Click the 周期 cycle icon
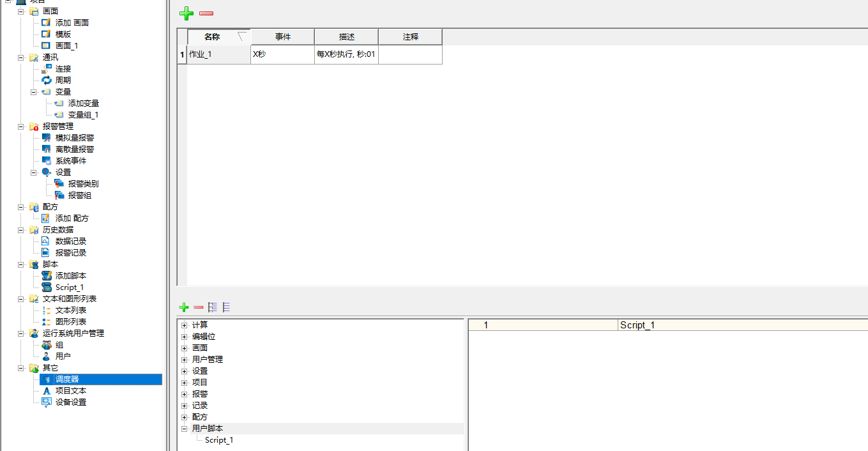The image size is (868, 451). click(x=46, y=80)
